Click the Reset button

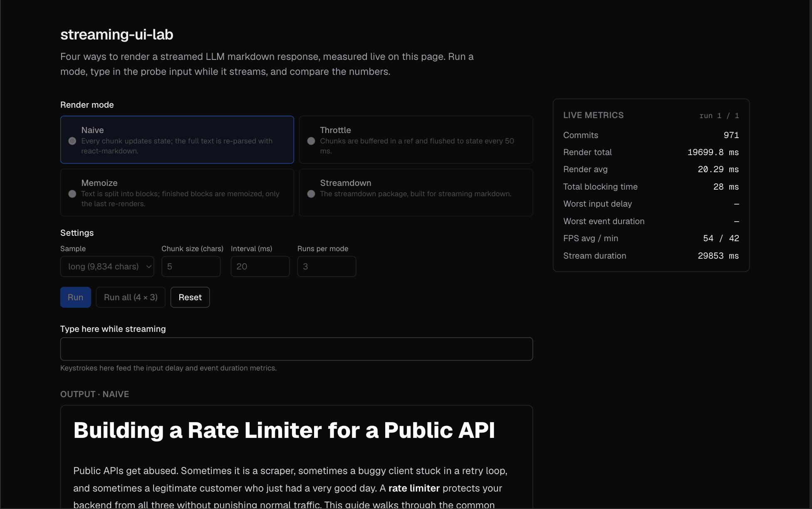pos(190,297)
